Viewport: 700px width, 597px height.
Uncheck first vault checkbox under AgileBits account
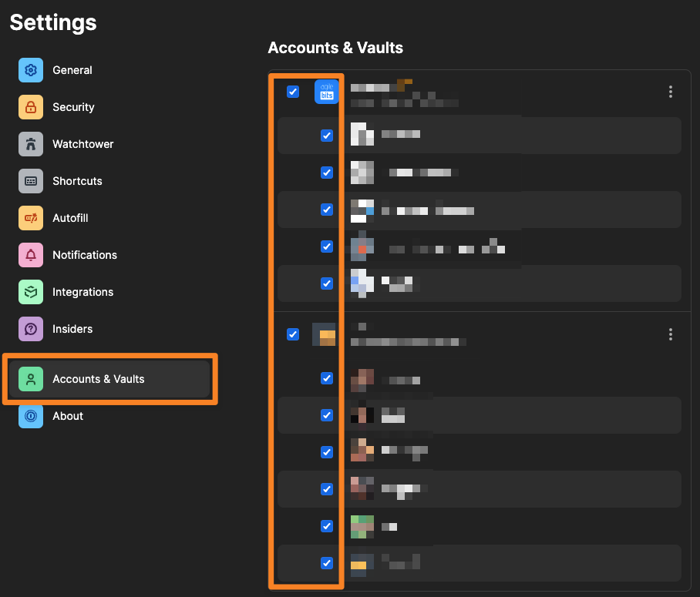[327, 136]
